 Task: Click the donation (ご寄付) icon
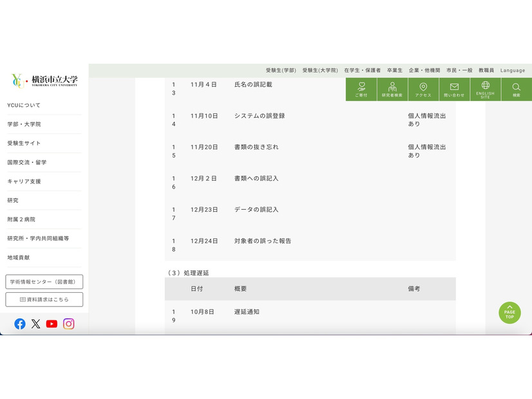(x=361, y=89)
